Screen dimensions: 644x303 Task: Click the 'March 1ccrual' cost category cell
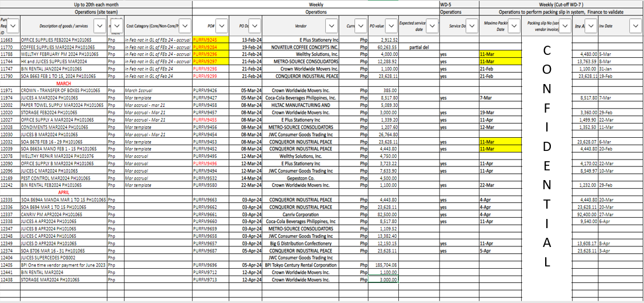click(x=158, y=90)
